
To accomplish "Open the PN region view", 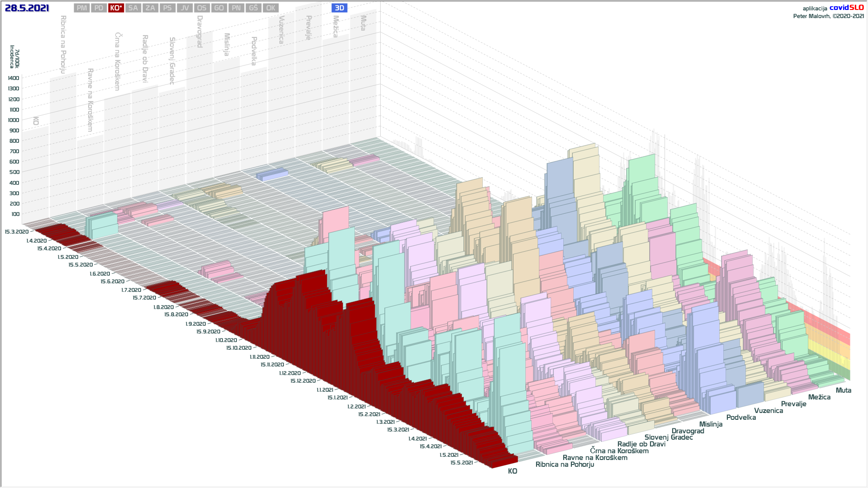I will coord(236,8).
